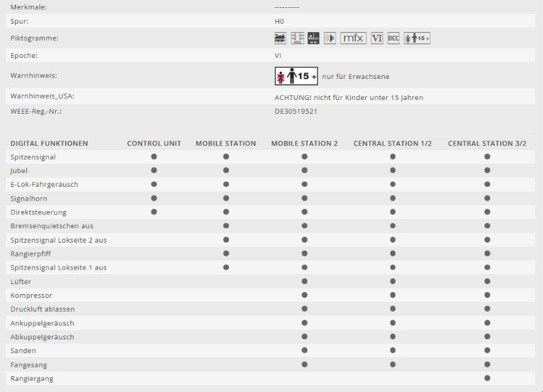Click the ACHTUNG nicht für Kinder text
This screenshot has height=392, width=543.
point(349,97)
